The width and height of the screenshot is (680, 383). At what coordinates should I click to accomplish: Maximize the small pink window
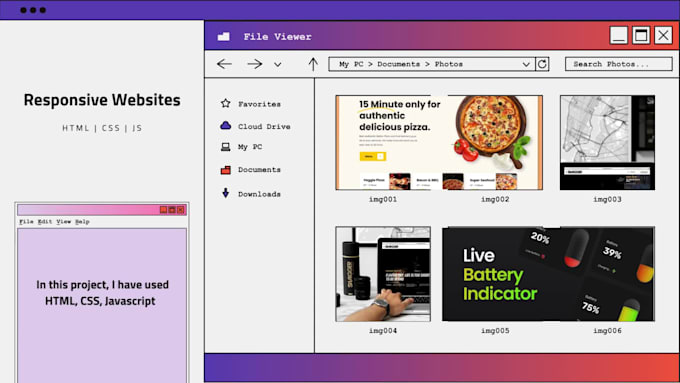(x=172, y=210)
